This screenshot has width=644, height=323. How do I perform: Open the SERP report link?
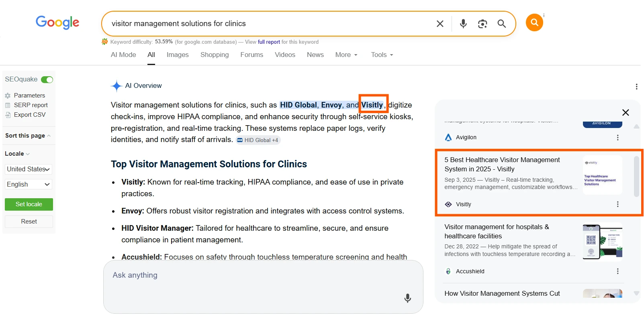coord(31,105)
